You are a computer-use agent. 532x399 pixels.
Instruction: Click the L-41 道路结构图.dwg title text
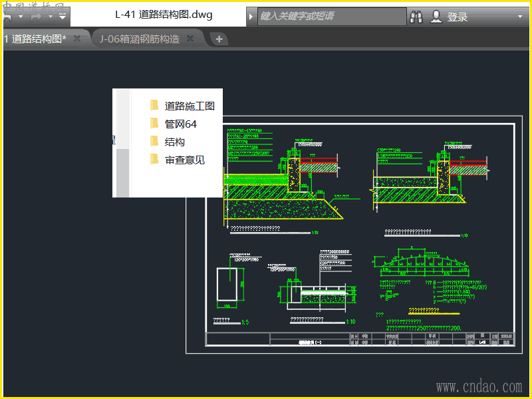coord(164,15)
